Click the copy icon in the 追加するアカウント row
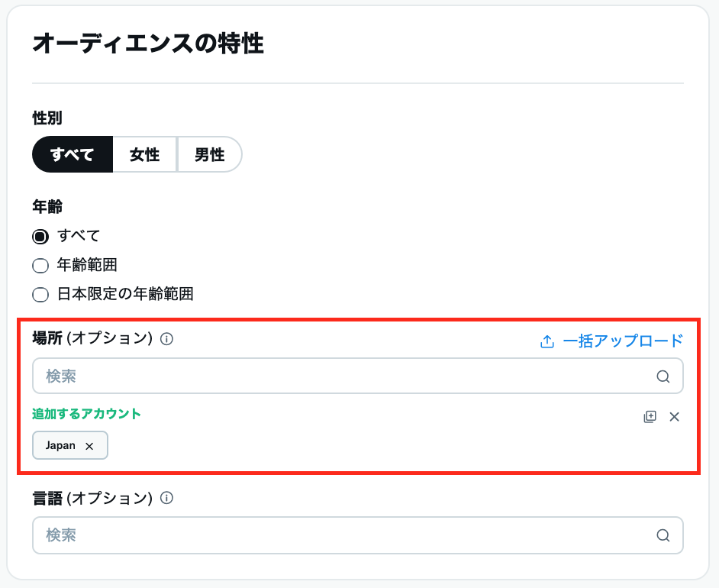Image resolution: width=719 pixels, height=588 pixels. tap(650, 416)
